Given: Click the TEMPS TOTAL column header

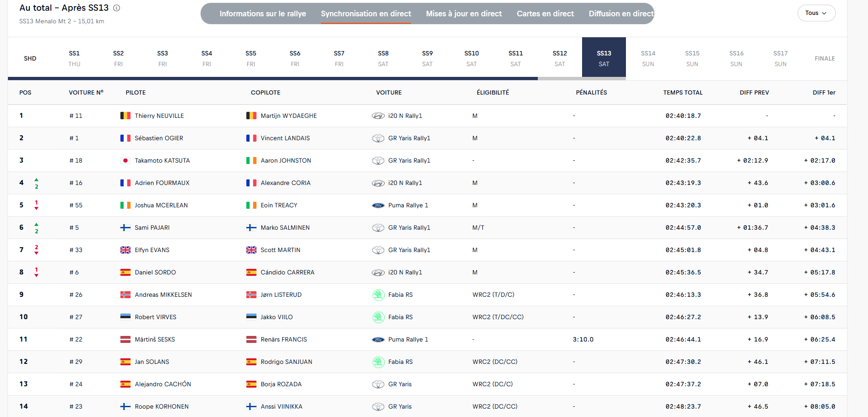Looking at the screenshot, I should click(683, 92).
